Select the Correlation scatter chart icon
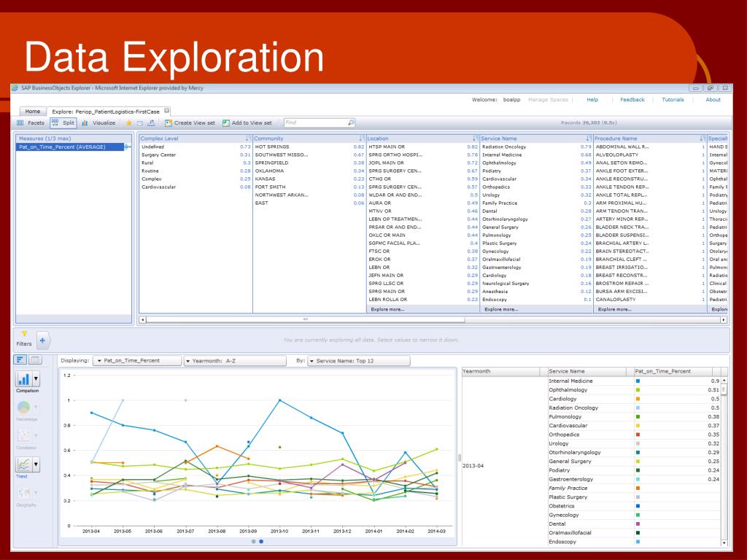 pos(23,436)
